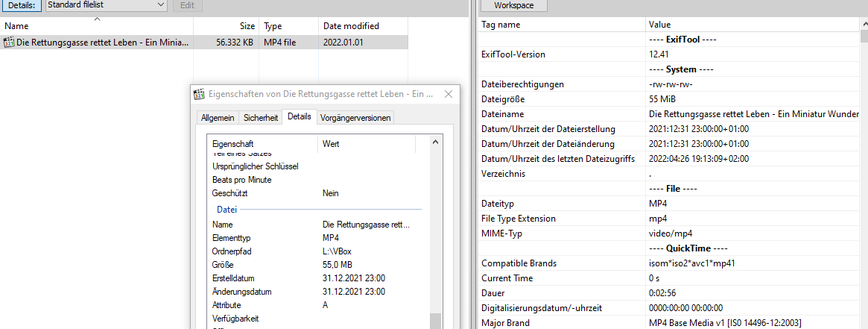
Task: Select the Die Rettungsgasse MP4 file row
Action: [x=204, y=42]
